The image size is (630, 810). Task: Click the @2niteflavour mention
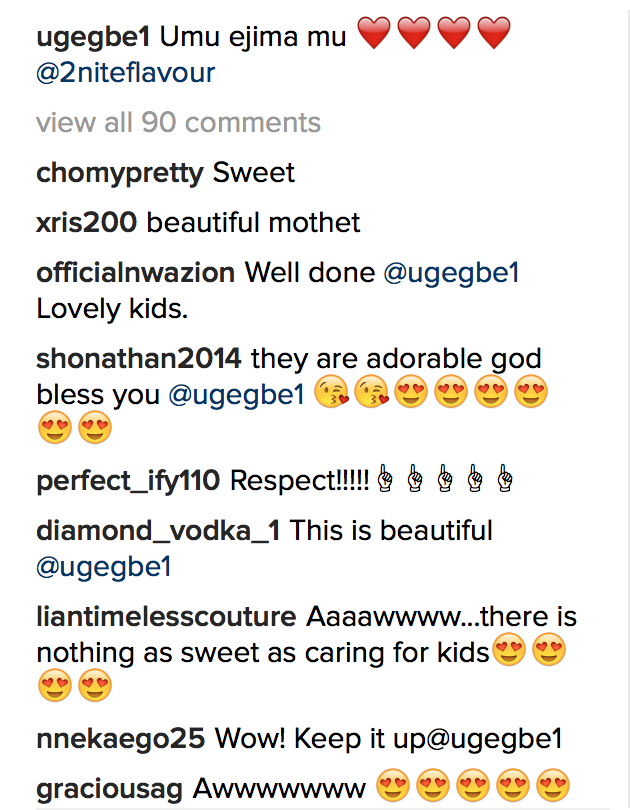click(x=125, y=73)
